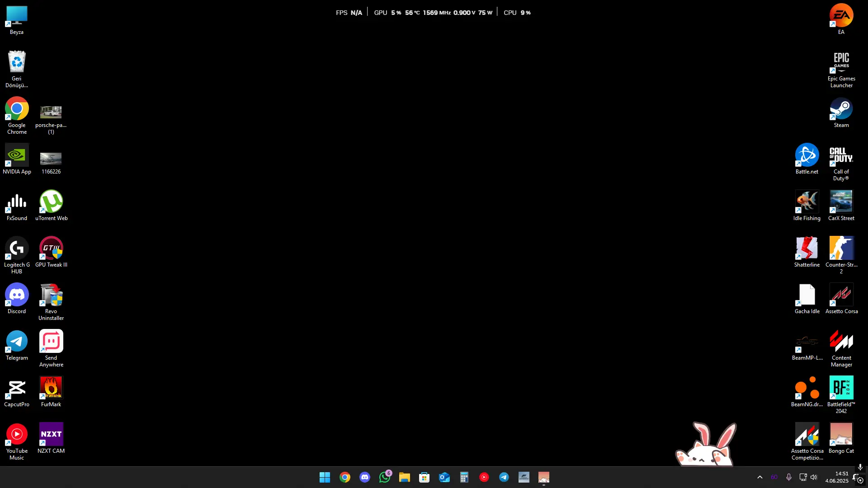Select the Battlefield 2042 shortcut

point(841,395)
